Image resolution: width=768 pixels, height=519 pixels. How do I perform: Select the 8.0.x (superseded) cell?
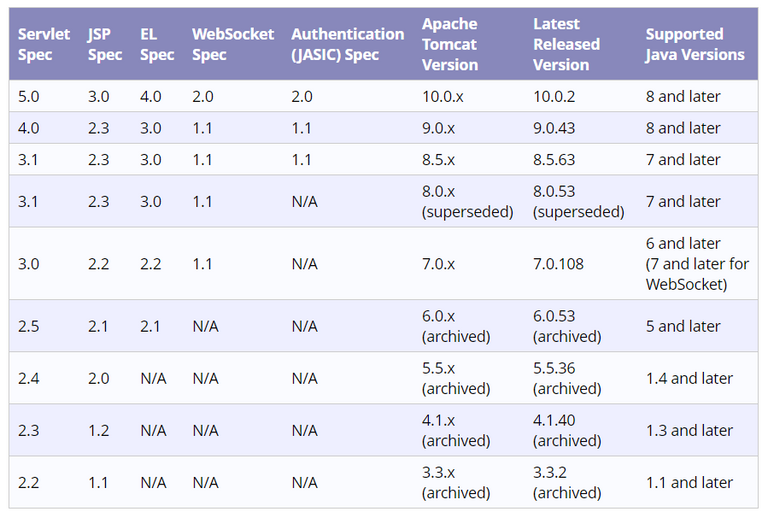(x=467, y=201)
